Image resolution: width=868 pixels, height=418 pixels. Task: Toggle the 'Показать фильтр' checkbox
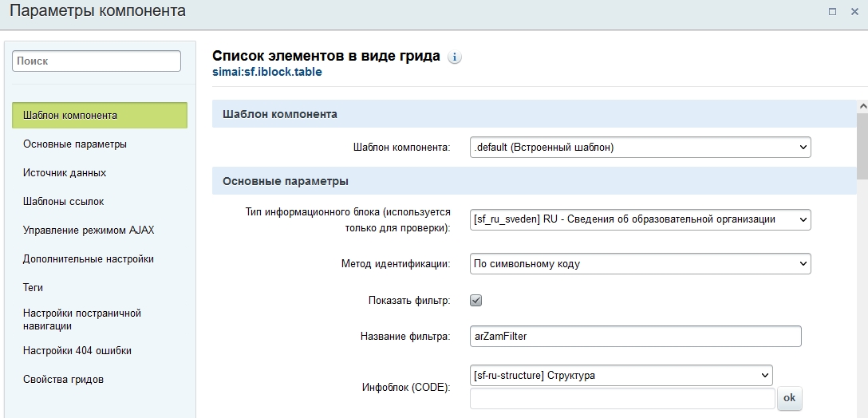(476, 301)
